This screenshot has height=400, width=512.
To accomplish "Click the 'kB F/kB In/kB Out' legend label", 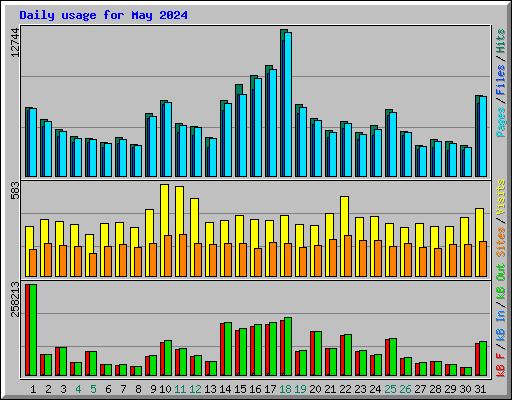I will [x=501, y=320].
